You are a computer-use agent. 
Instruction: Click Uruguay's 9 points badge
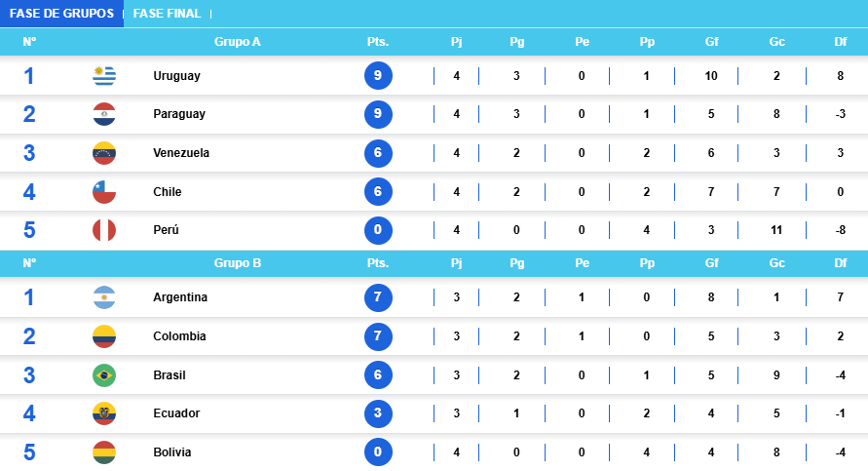tap(378, 76)
